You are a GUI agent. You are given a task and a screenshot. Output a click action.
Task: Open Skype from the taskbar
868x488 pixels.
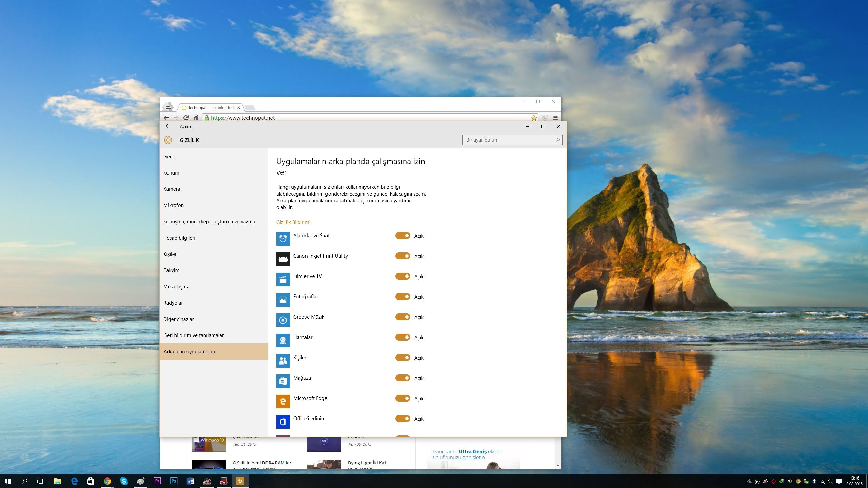click(124, 481)
